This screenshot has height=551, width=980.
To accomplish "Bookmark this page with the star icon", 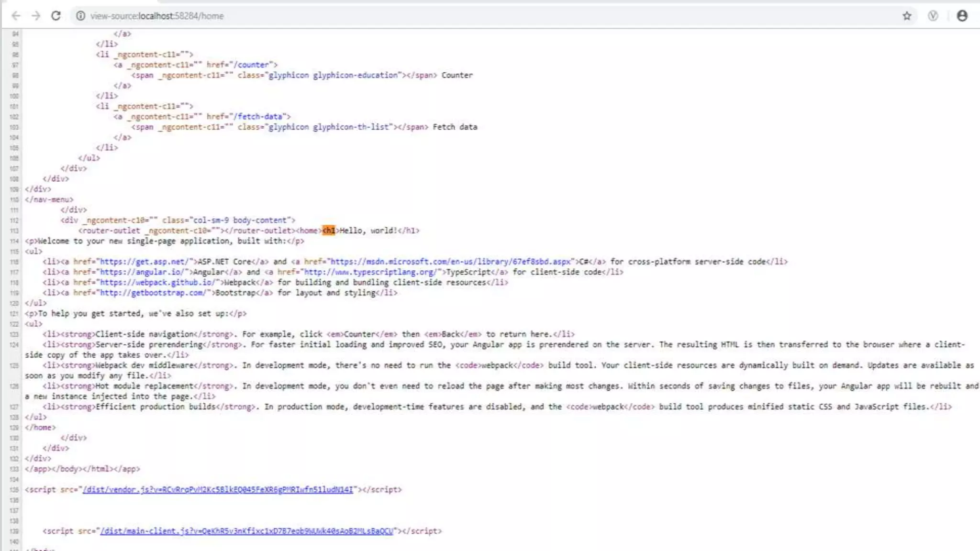I will pos(907,16).
